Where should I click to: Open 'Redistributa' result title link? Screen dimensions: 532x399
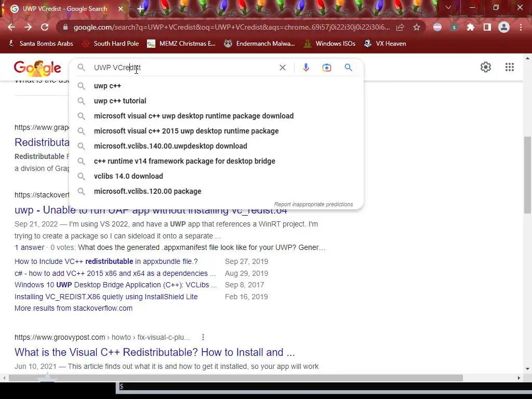[42, 142]
